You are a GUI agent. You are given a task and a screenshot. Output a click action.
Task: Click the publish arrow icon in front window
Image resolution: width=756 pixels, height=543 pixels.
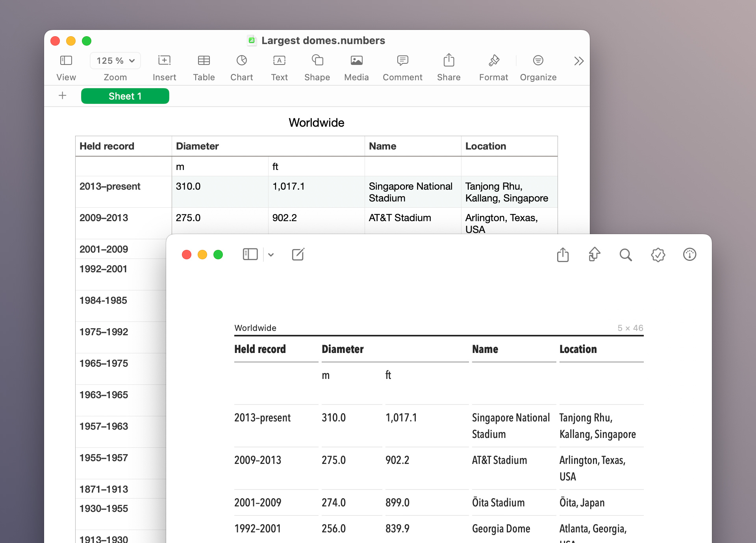(x=594, y=254)
